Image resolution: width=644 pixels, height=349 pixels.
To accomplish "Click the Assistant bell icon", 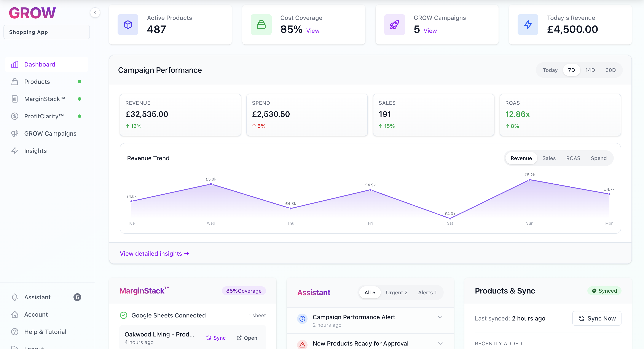I will click(15, 297).
